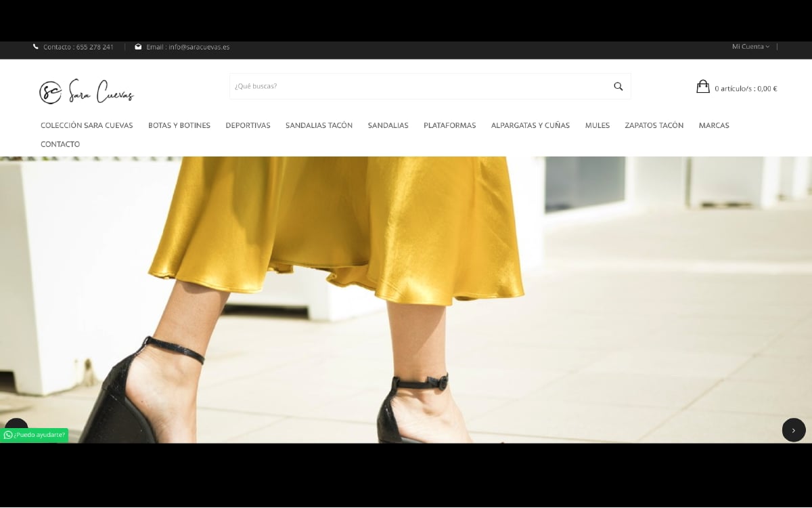Click the Sara Cuevas logo

(x=87, y=91)
